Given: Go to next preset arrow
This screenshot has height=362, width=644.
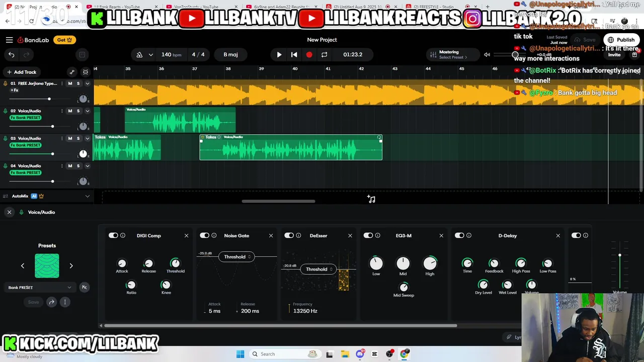Looking at the screenshot, I should (71, 265).
